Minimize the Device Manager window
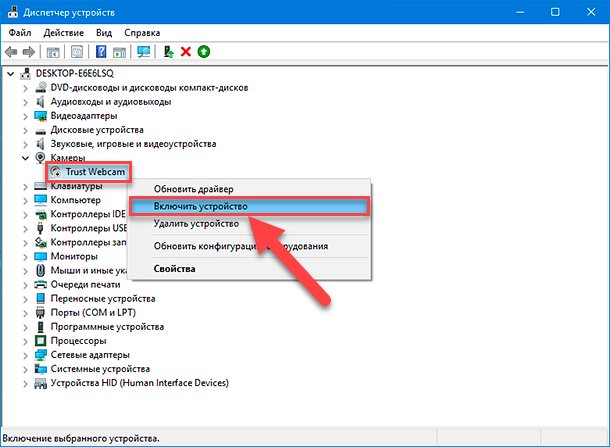Screen dimensions: 610x447 tap(520, 12)
